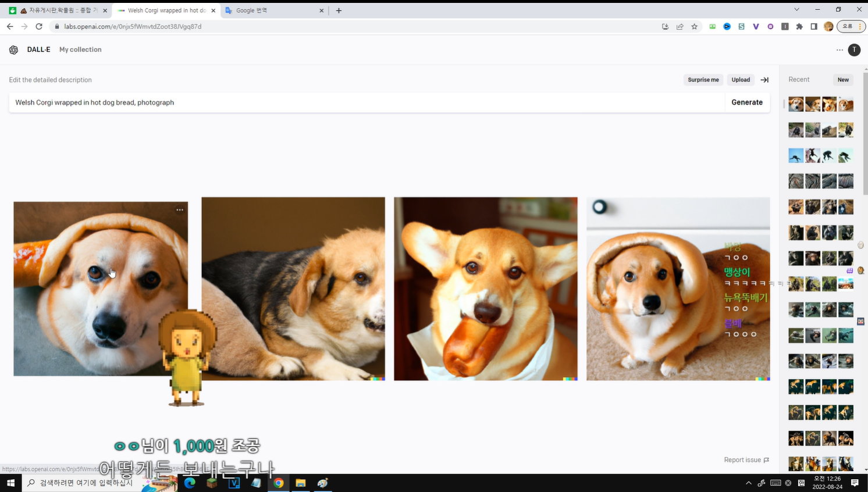This screenshot has width=868, height=492.
Task: Collapse the Recent sidebar with arrow icon
Action: click(x=764, y=80)
